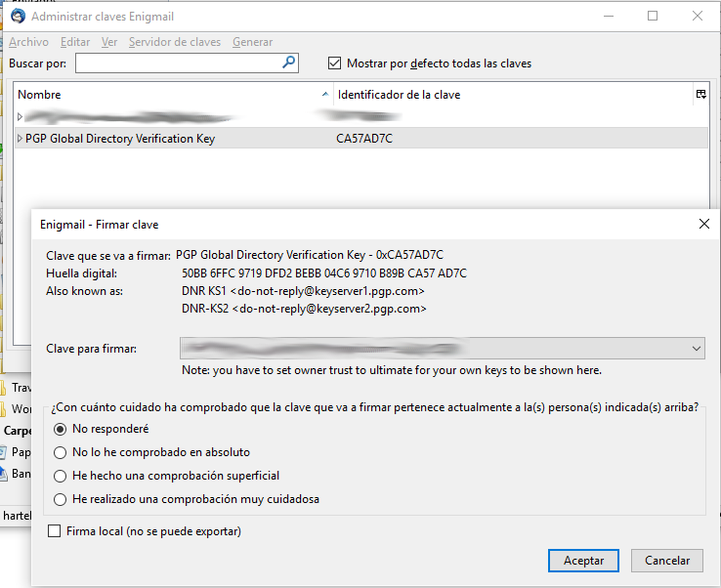Open the Ver menu

(x=109, y=42)
